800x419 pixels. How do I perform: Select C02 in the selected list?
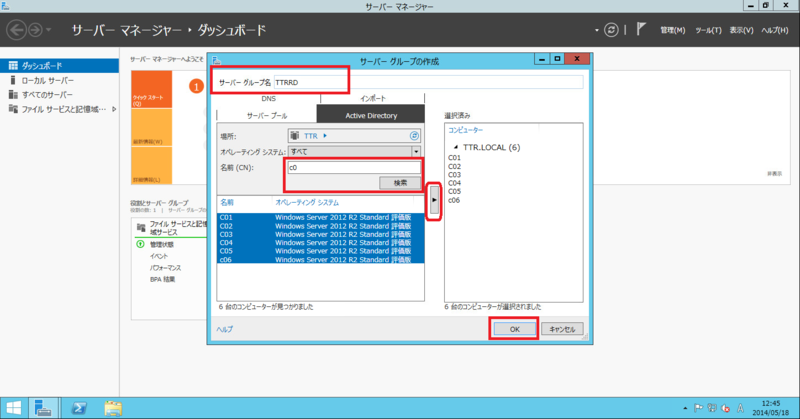(455, 166)
